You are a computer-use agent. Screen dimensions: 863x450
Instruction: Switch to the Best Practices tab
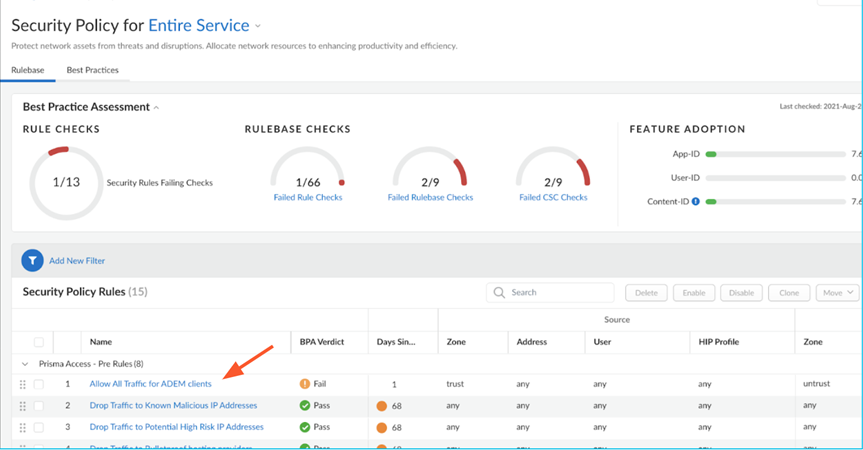[x=92, y=70]
